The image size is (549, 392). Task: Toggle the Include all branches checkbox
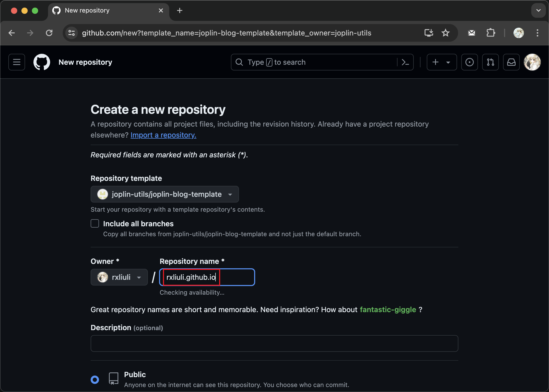click(x=95, y=224)
